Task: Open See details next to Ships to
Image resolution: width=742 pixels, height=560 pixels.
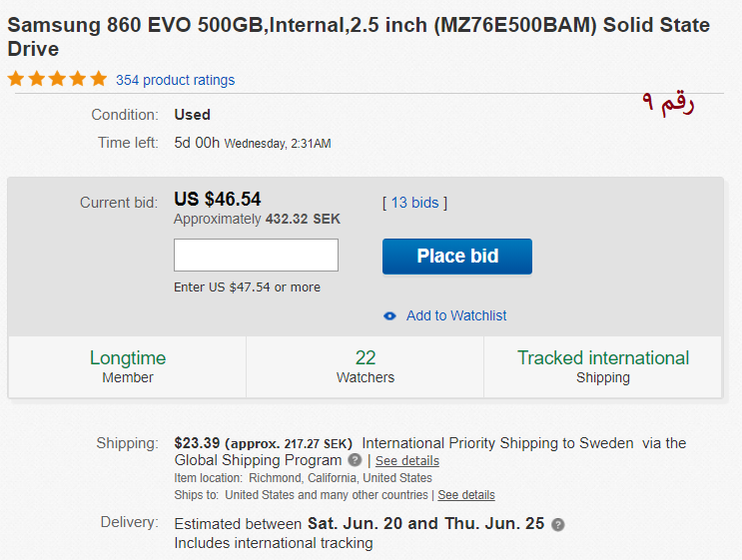Action: (x=466, y=495)
